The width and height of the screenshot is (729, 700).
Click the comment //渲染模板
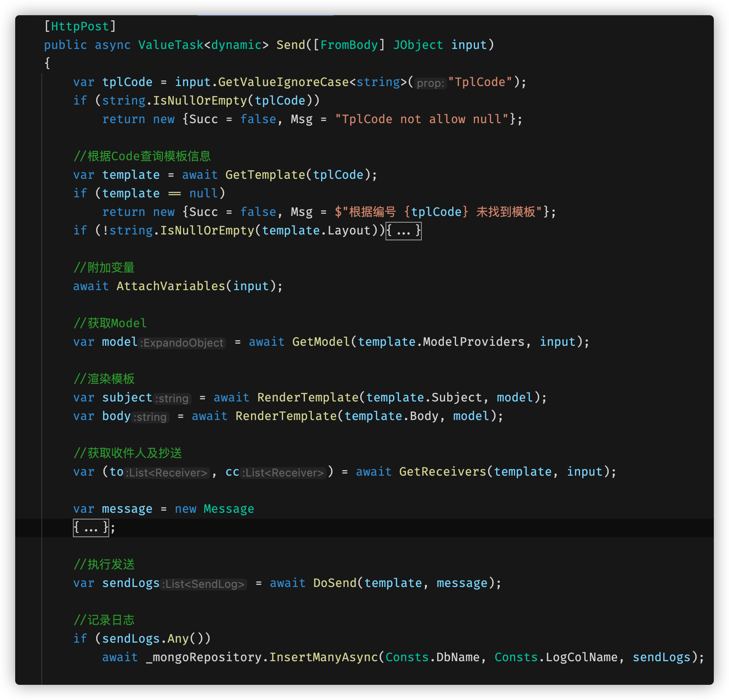(104, 379)
